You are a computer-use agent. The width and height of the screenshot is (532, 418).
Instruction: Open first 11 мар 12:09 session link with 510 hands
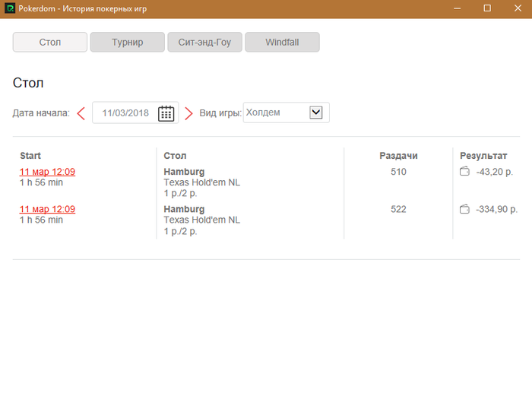[47, 172]
